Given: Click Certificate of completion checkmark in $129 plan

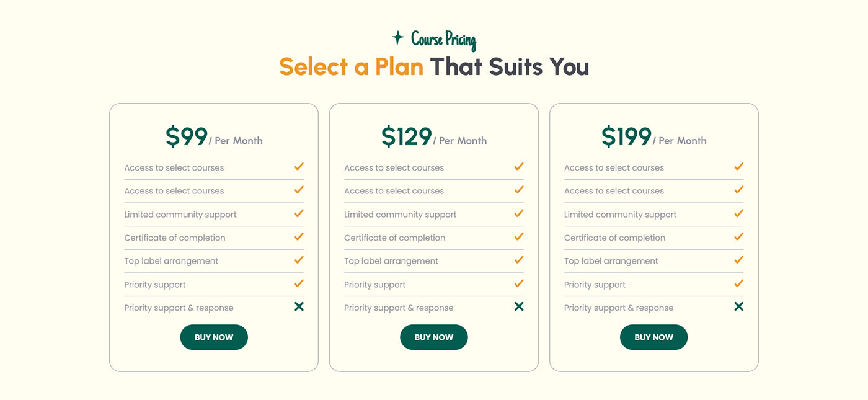Looking at the screenshot, I should point(519,236).
